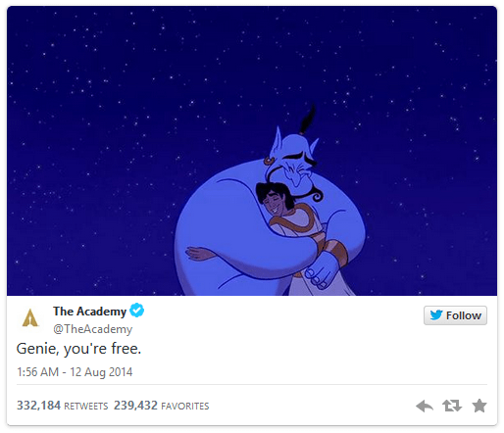This screenshot has width=504, height=433.
Task: Open the 1:56 AM - 12 Aug 2014 timestamp
Action: pos(75,372)
